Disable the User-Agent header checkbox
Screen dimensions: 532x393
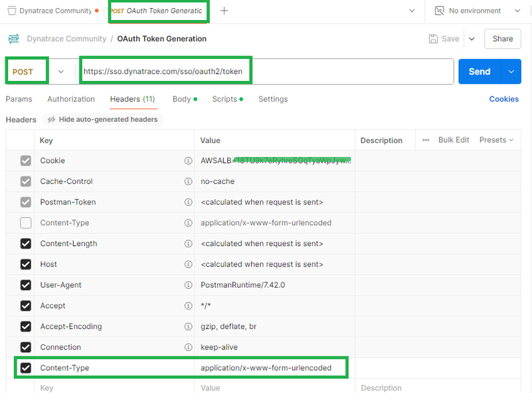[x=25, y=285]
